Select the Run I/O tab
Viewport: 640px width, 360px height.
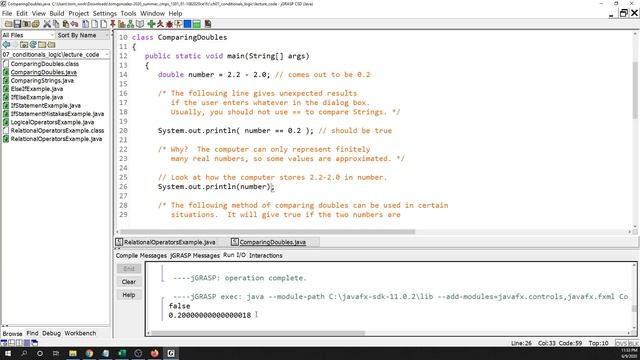tap(234, 255)
